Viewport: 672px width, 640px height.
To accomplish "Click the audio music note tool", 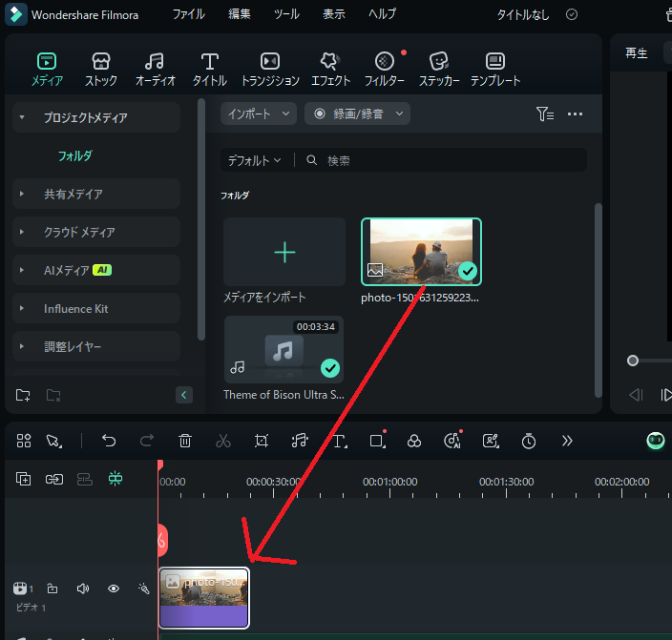I will tap(300, 441).
